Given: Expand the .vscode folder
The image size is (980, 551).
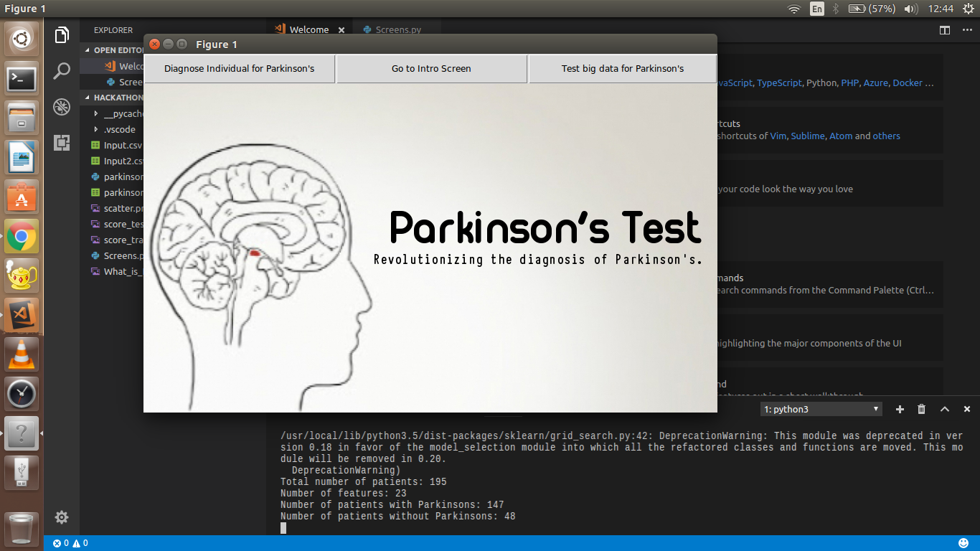Looking at the screenshot, I should pos(118,129).
